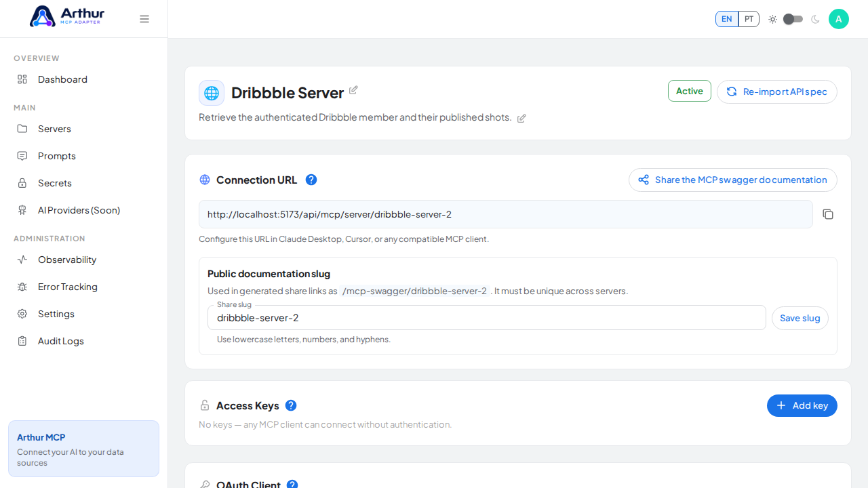Click the Arthur MCP Adapter logo
This screenshot has width=868, height=488.
[67, 16]
